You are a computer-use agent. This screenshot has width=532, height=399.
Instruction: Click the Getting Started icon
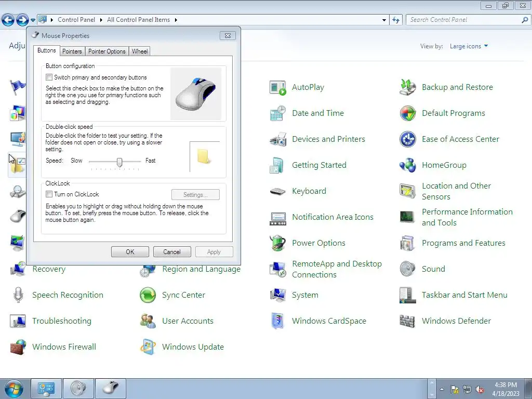click(x=277, y=165)
